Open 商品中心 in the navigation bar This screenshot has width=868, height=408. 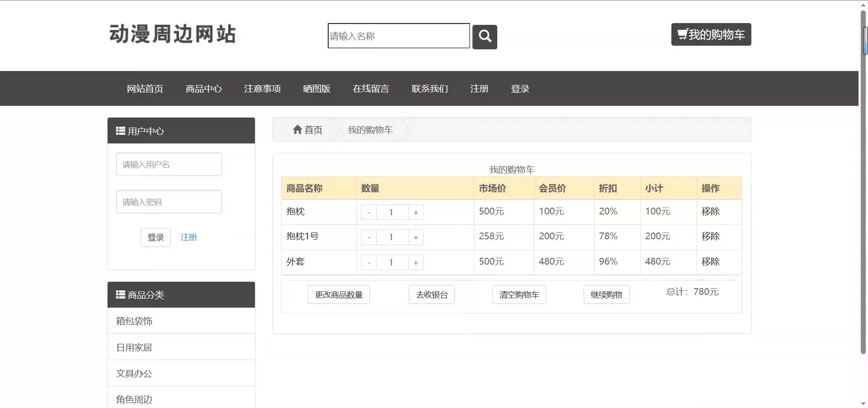(x=203, y=89)
